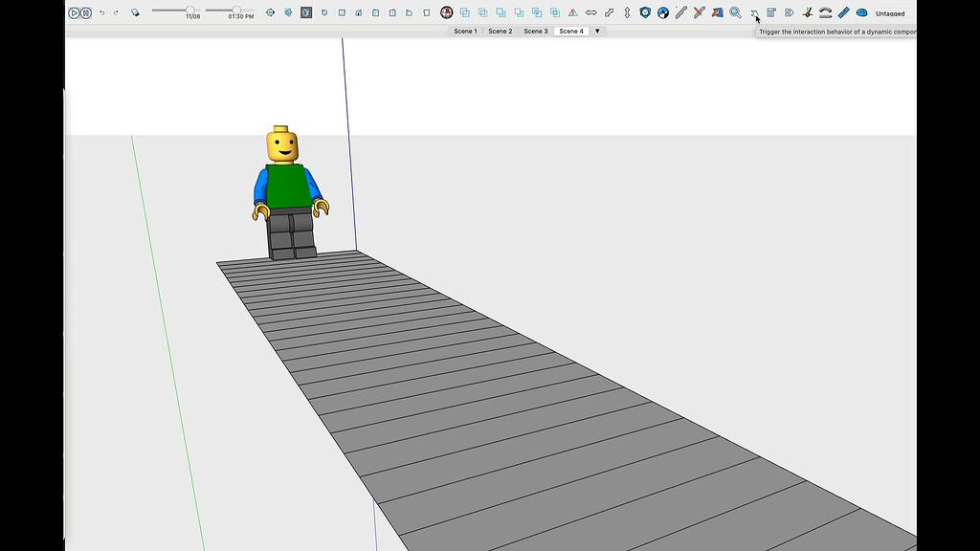Select the pencil Line tool

coord(681,12)
